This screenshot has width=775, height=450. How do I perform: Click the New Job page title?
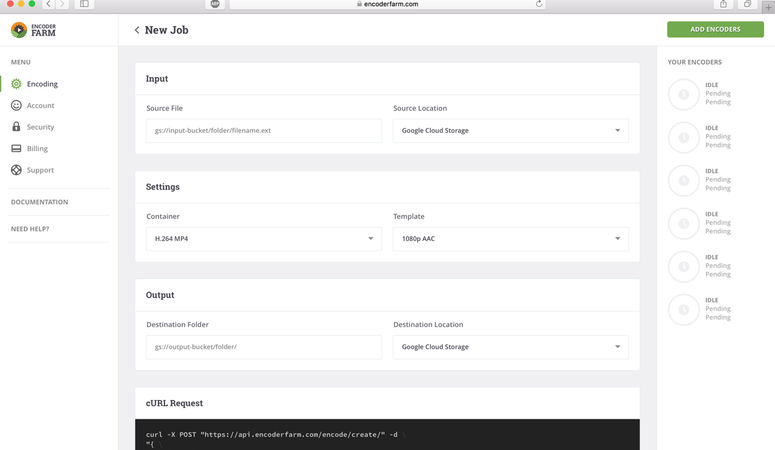[x=167, y=30]
